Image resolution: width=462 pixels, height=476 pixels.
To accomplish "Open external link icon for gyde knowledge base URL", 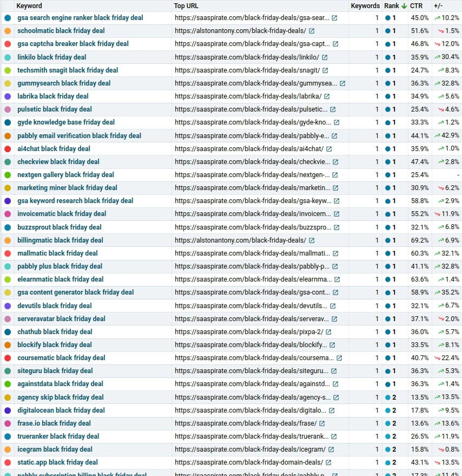I will tap(336, 122).
